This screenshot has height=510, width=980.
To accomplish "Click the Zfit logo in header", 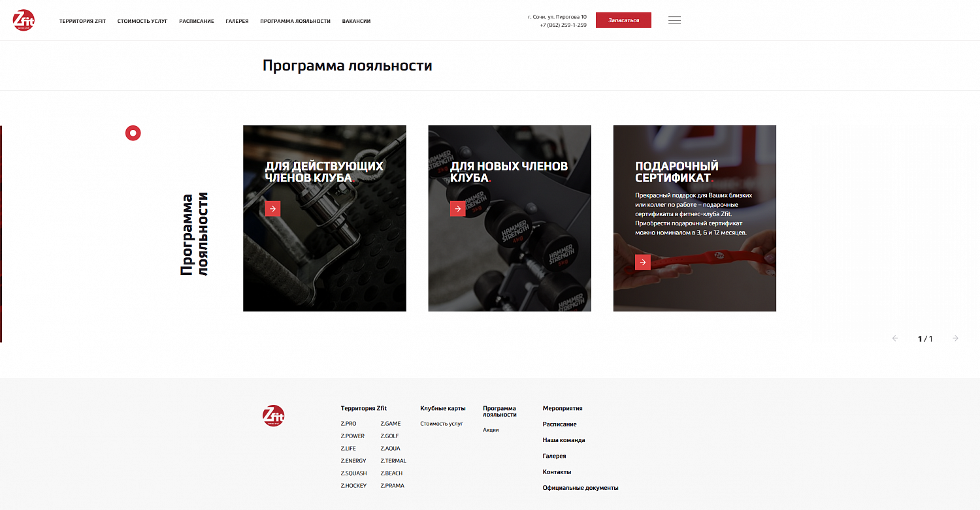I will pos(24,20).
